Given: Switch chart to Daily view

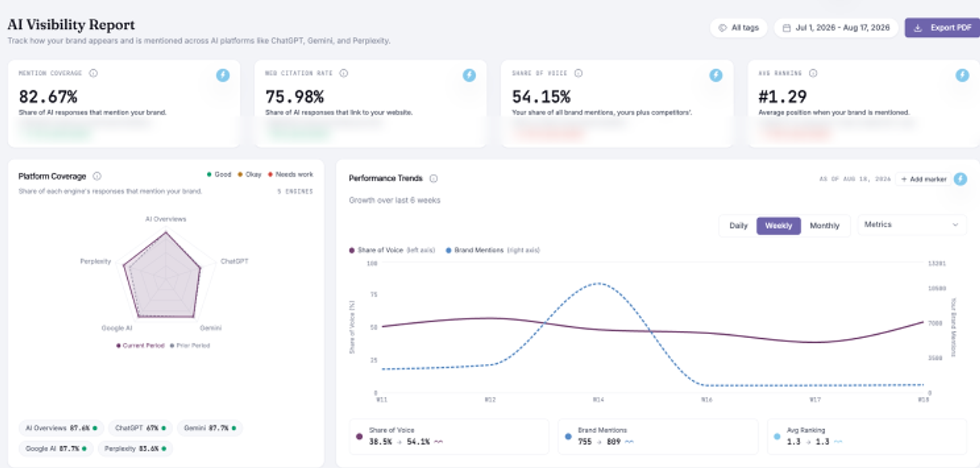Looking at the screenshot, I should [x=738, y=225].
